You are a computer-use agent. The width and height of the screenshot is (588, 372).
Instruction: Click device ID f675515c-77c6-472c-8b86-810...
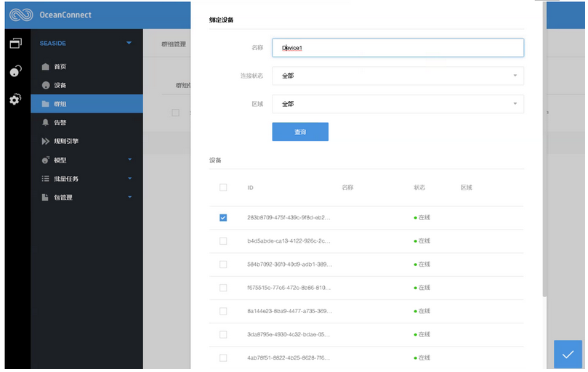pos(289,288)
